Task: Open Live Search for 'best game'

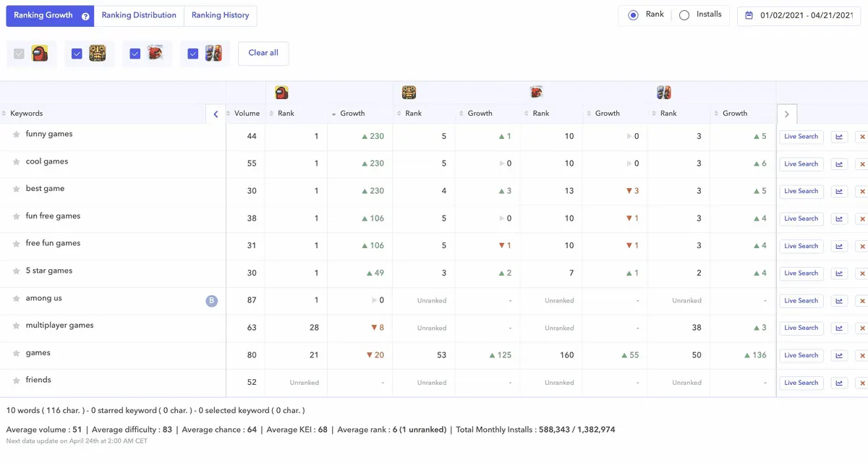Action: point(801,192)
